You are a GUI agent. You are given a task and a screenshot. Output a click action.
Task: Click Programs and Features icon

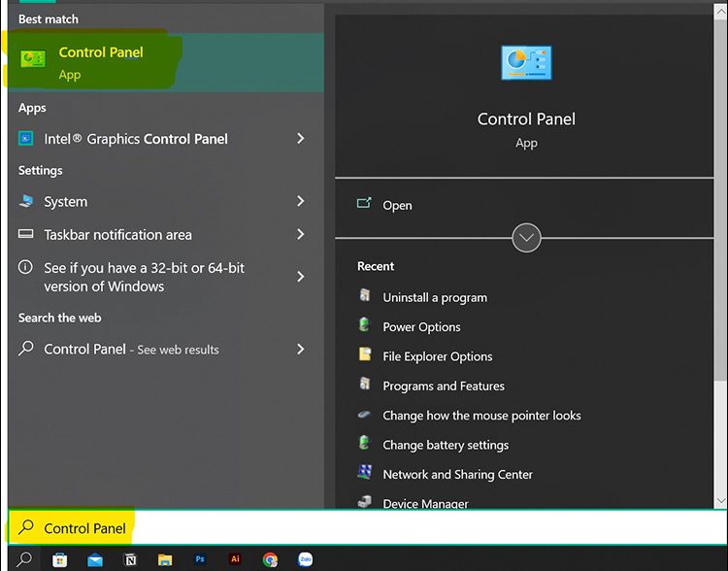pyautogui.click(x=365, y=384)
